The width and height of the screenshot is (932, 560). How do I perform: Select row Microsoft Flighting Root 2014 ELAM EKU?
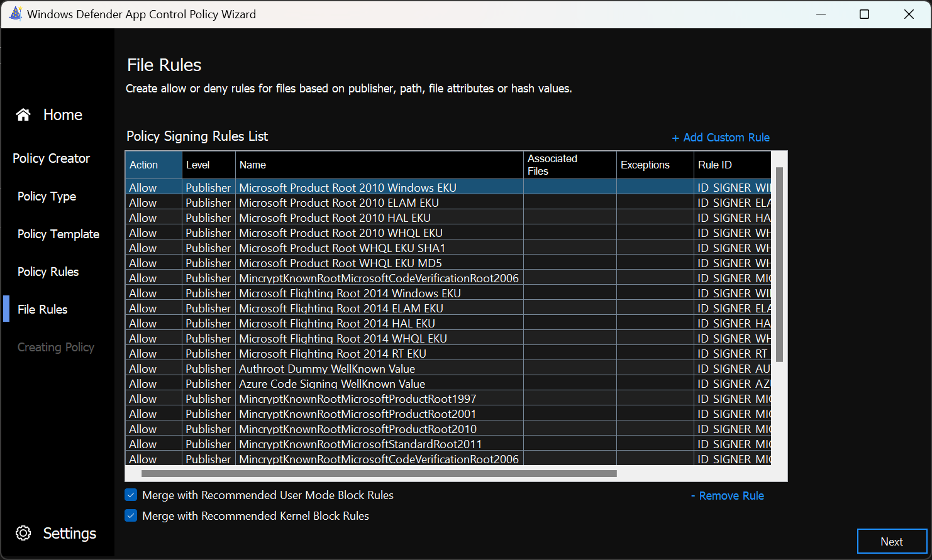(448, 308)
